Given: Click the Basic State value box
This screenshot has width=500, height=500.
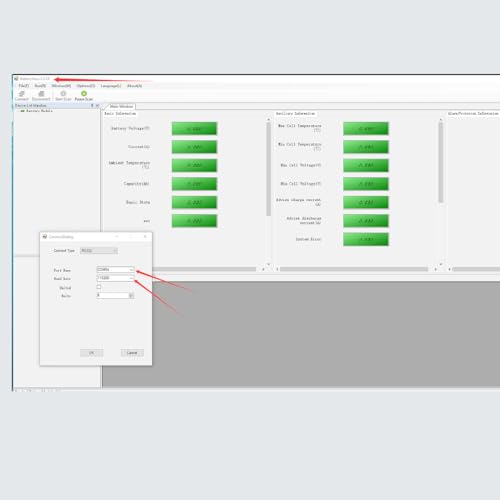Looking at the screenshot, I should [194, 202].
